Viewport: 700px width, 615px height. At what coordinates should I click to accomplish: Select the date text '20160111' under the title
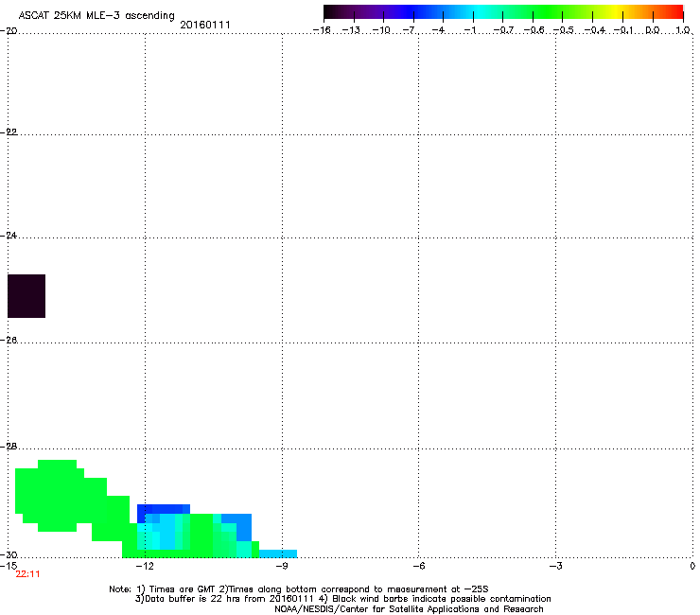coord(205,25)
